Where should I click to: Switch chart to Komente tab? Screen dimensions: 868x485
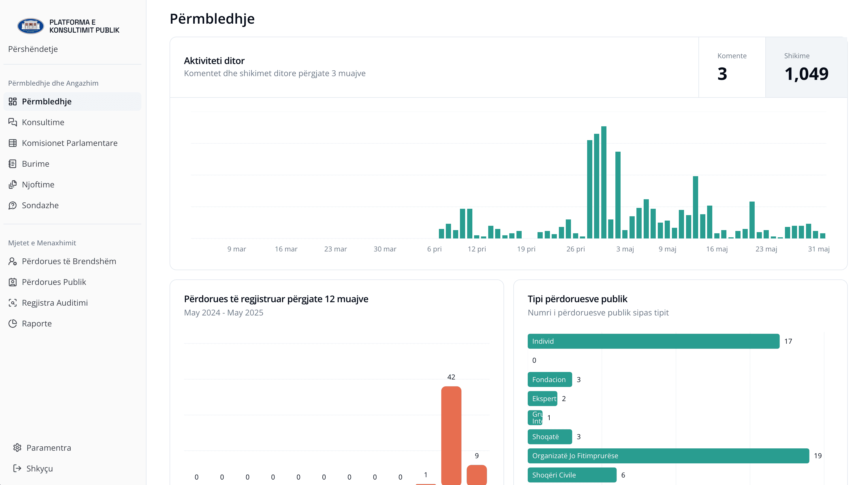click(x=732, y=67)
